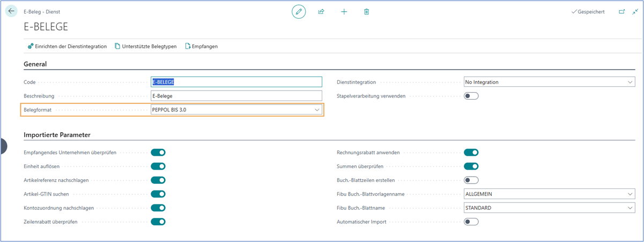This screenshot has height=242, width=644.
Task: Click the collapse page arrows icon
Action: click(635, 11)
